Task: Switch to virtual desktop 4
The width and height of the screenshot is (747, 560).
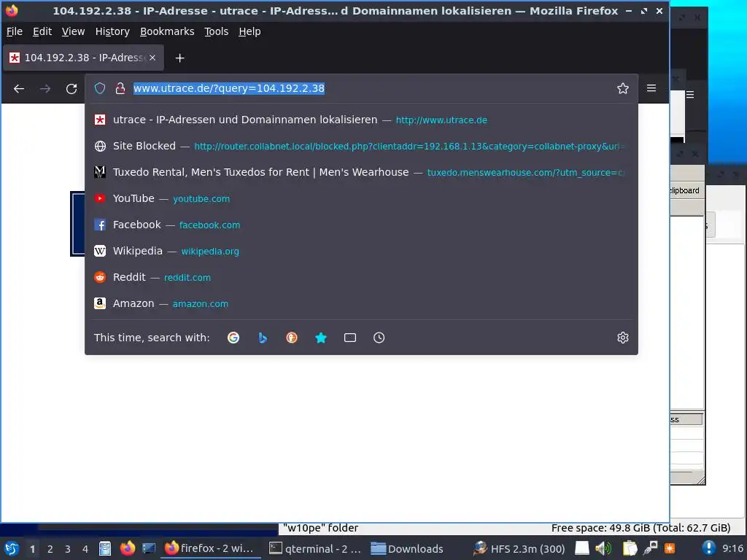Action: 85,548
